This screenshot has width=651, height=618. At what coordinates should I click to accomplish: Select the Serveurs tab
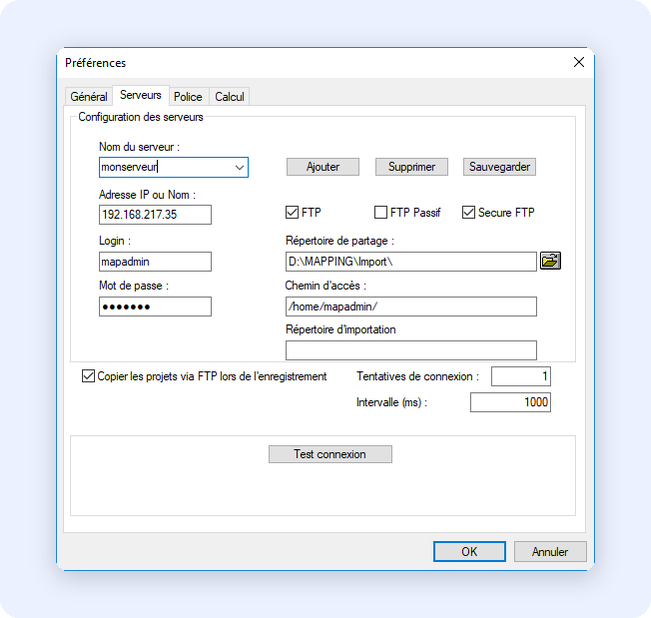pyautogui.click(x=141, y=95)
